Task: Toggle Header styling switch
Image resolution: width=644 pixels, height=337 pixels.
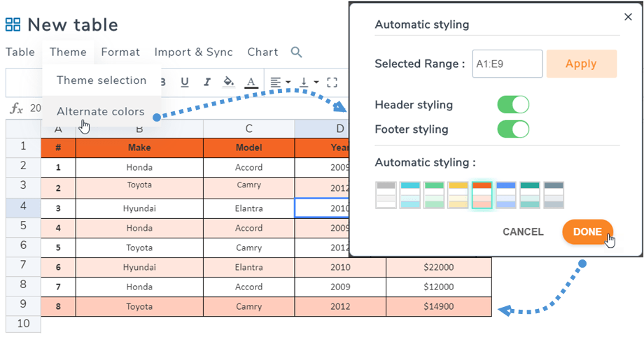Action: pyautogui.click(x=512, y=105)
